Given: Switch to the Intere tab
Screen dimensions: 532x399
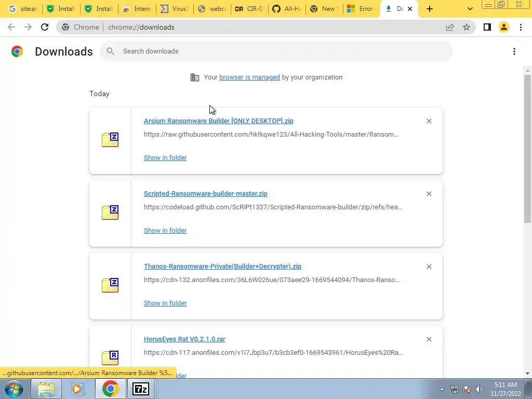Looking at the screenshot, I should tap(137, 9).
